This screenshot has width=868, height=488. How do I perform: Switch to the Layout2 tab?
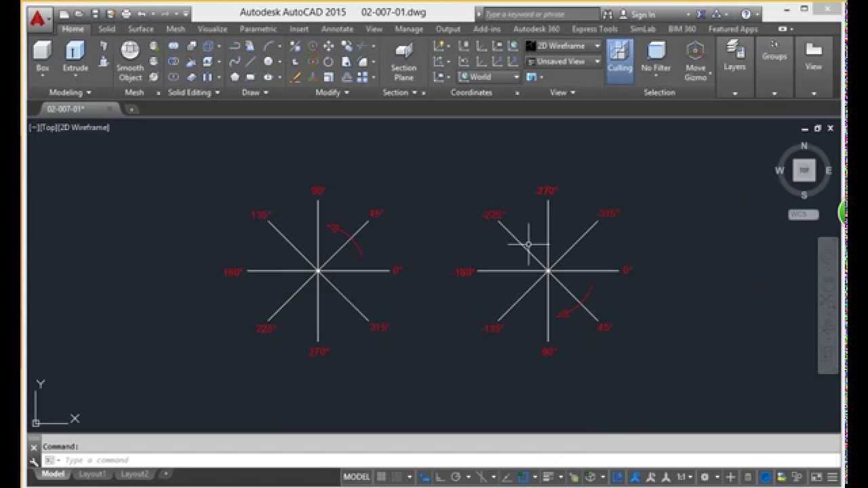(134, 474)
